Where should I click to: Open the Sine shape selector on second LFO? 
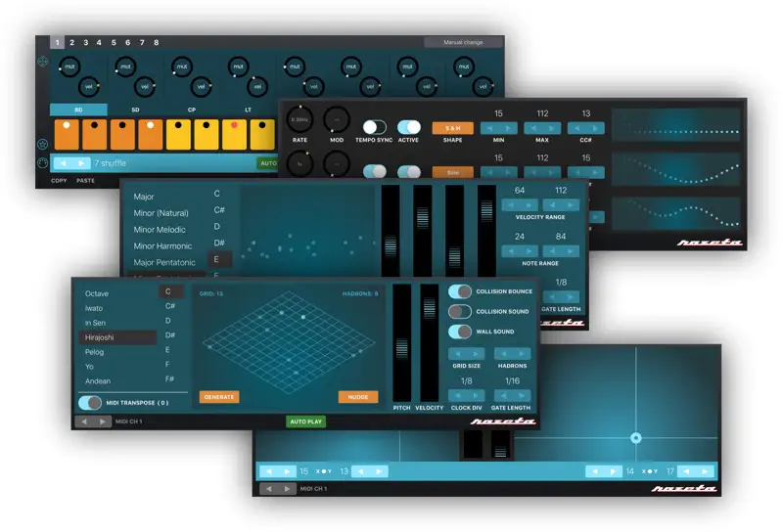pyautogui.click(x=452, y=172)
